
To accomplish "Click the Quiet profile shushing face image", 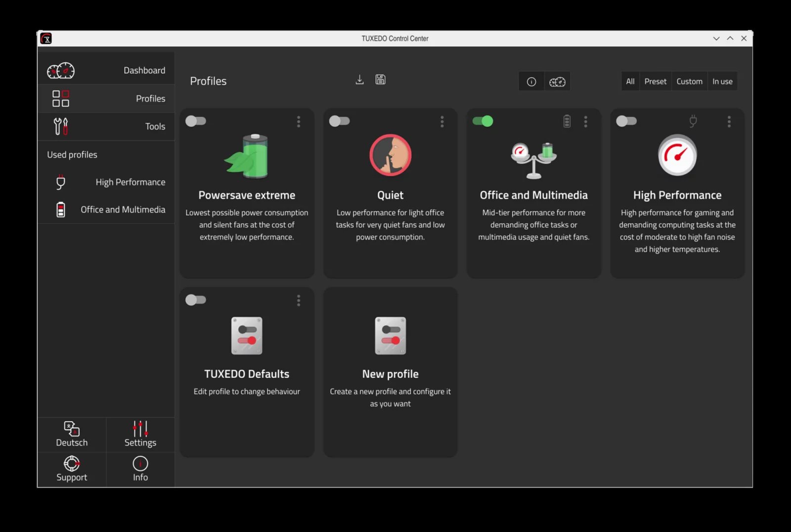I will click(x=391, y=155).
